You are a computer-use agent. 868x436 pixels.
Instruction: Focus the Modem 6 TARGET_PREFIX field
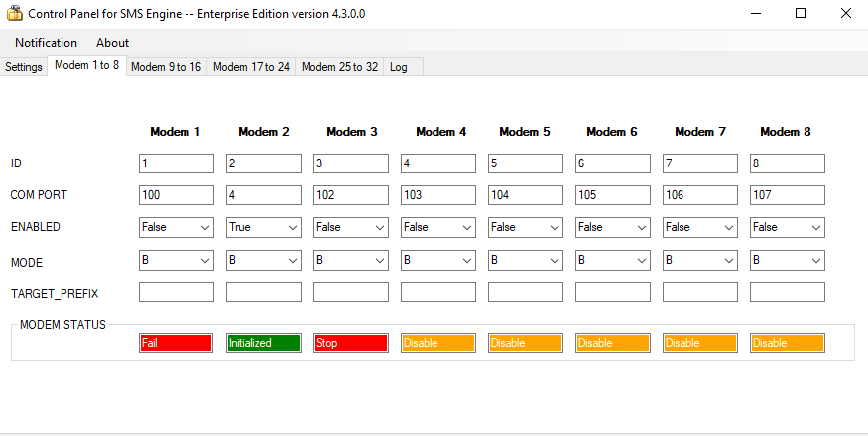coord(613,292)
